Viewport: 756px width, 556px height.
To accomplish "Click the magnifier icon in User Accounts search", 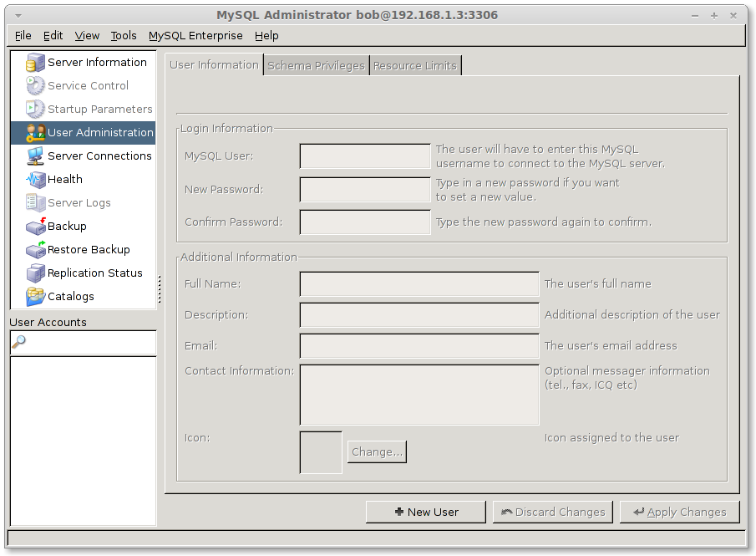I will [19, 342].
